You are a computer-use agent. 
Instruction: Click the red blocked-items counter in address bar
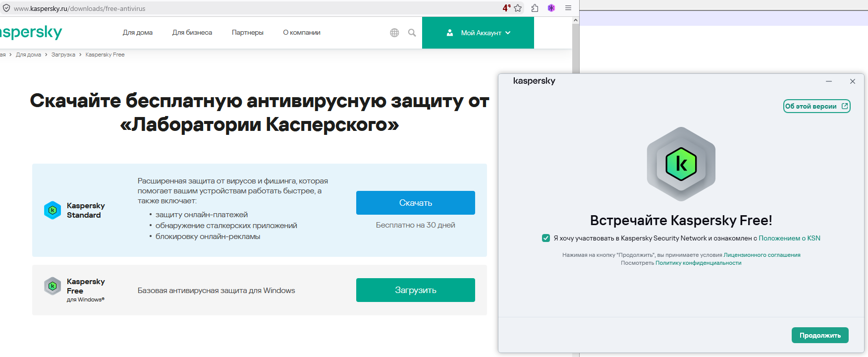(506, 8)
